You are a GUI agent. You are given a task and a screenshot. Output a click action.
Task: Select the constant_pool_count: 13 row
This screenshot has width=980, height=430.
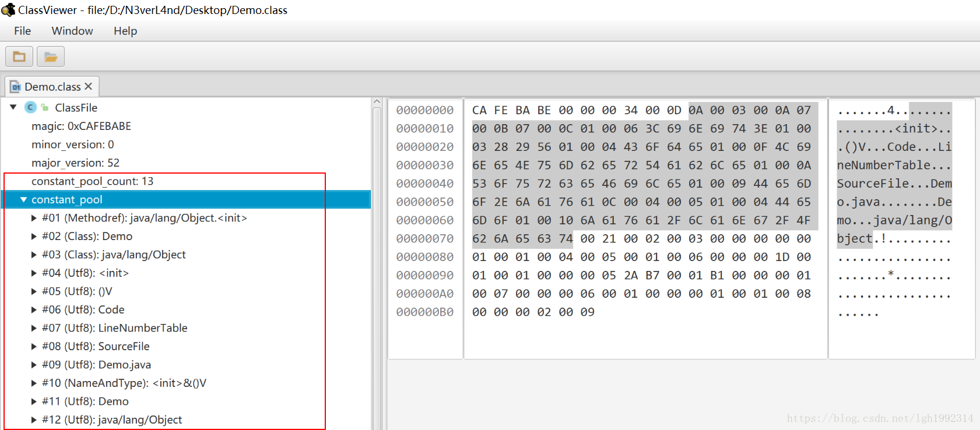[x=92, y=181]
